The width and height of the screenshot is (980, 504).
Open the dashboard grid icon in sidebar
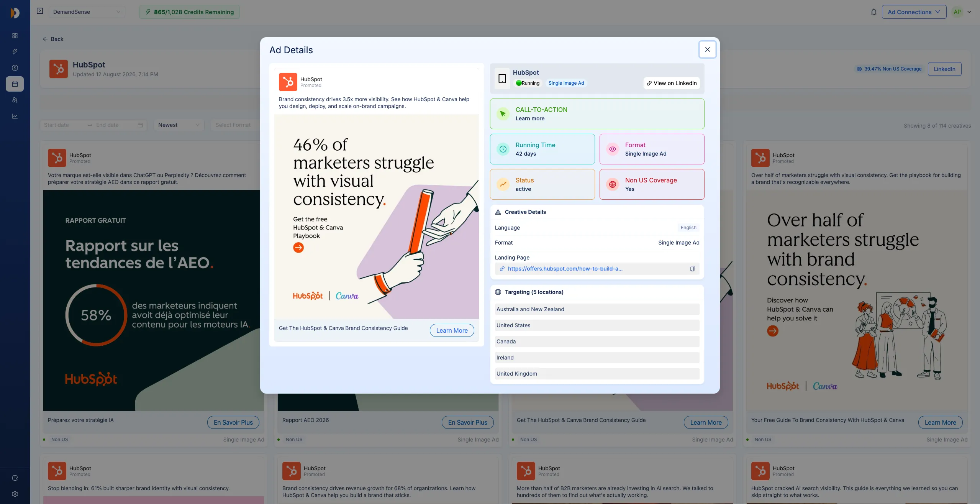click(15, 36)
